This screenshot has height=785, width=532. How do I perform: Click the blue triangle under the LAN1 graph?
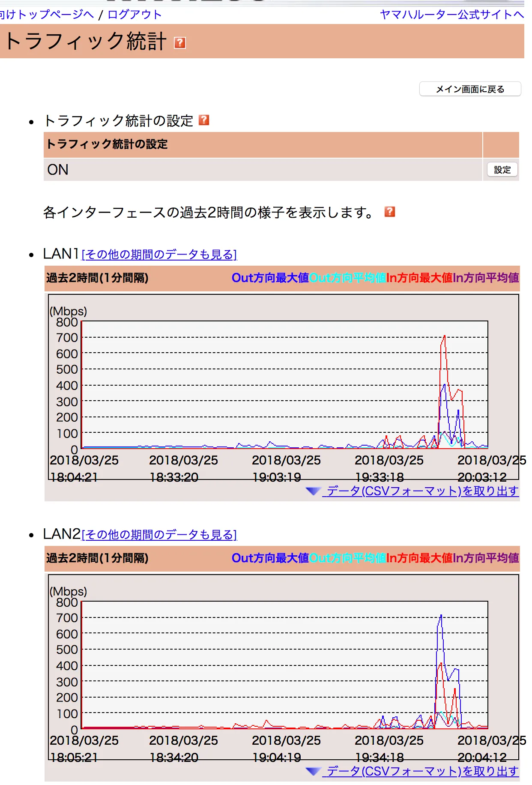[313, 491]
